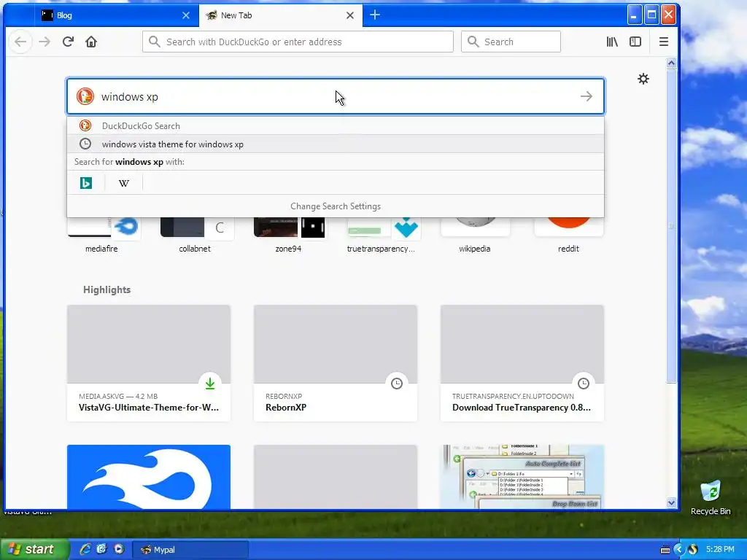Click the DuckDuckGo logo in search field
This screenshot has height=560, width=747.
[85, 96]
